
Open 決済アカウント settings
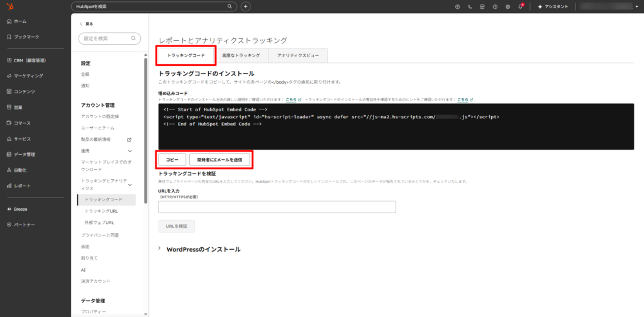pyautogui.click(x=96, y=281)
